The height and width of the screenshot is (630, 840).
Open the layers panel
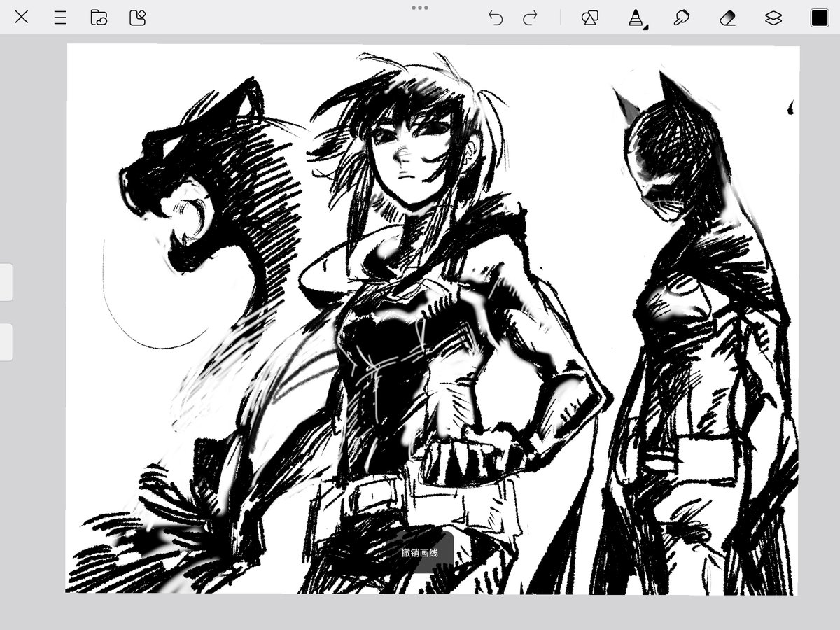point(773,18)
